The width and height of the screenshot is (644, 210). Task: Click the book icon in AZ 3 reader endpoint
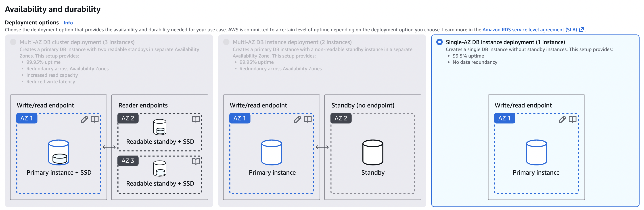[x=196, y=162]
